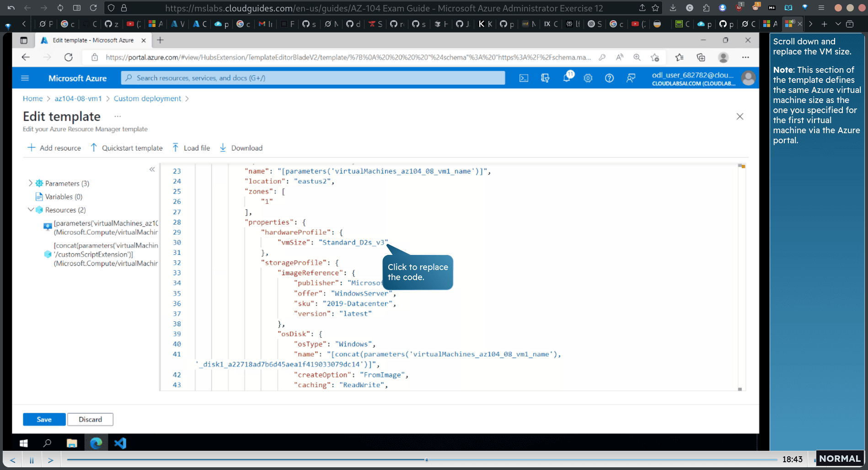Click the Azure user account avatar
This screenshot has width=868, height=470.
tap(748, 78)
